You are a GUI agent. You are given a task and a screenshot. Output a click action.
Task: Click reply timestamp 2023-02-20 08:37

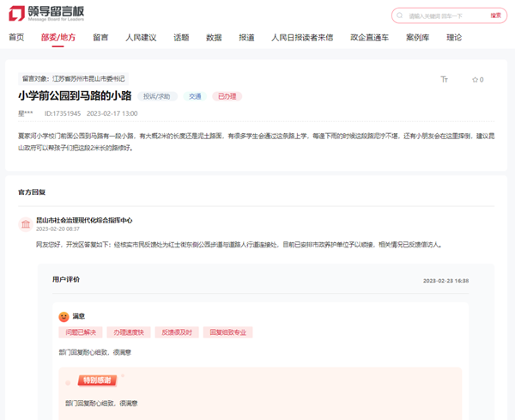(x=58, y=228)
